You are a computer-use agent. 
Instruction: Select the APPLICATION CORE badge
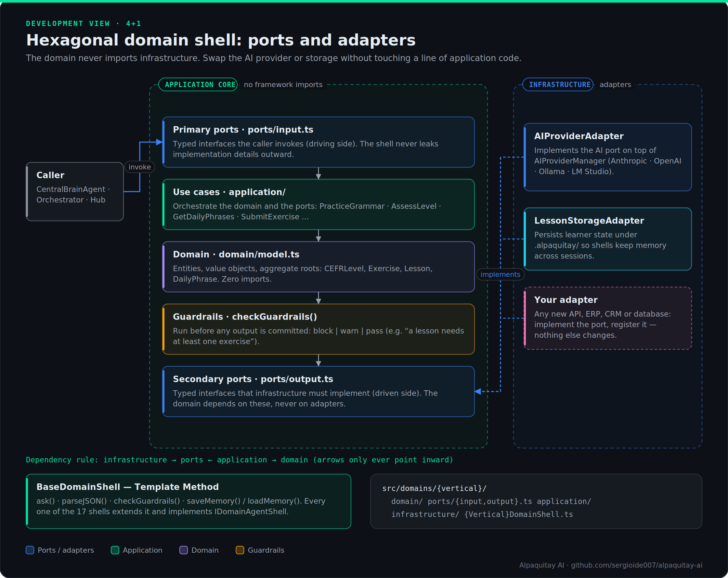click(x=198, y=84)
